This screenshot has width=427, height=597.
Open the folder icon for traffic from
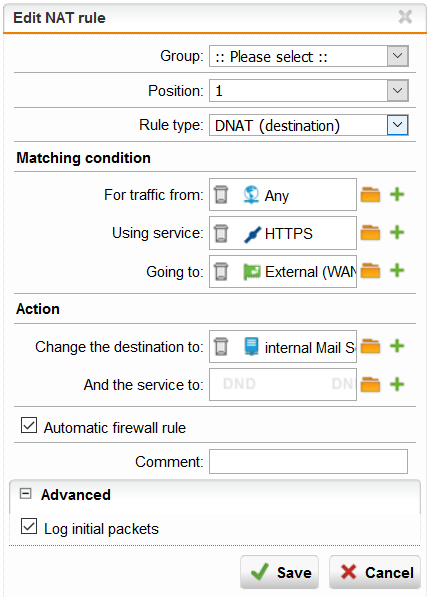pos(370,195)
